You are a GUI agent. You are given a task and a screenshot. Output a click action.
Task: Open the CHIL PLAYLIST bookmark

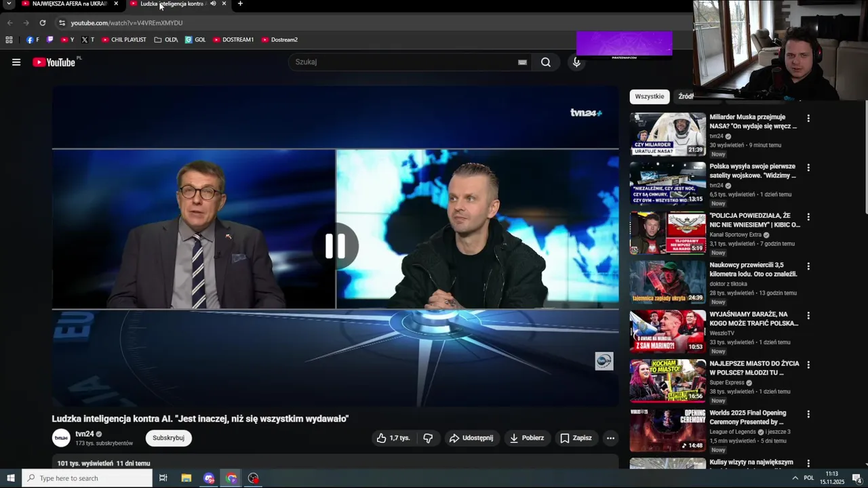[124, 40]
